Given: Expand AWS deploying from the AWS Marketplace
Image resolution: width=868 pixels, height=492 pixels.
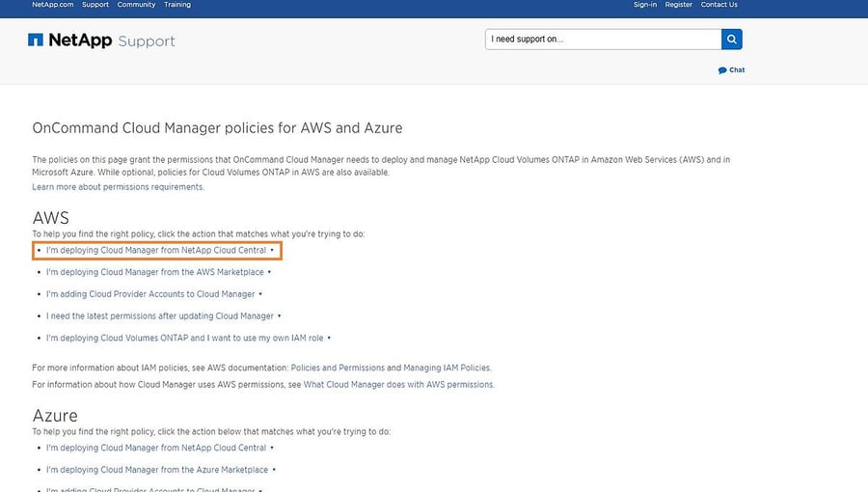Looking at the screenshot, I should point(155,272).
